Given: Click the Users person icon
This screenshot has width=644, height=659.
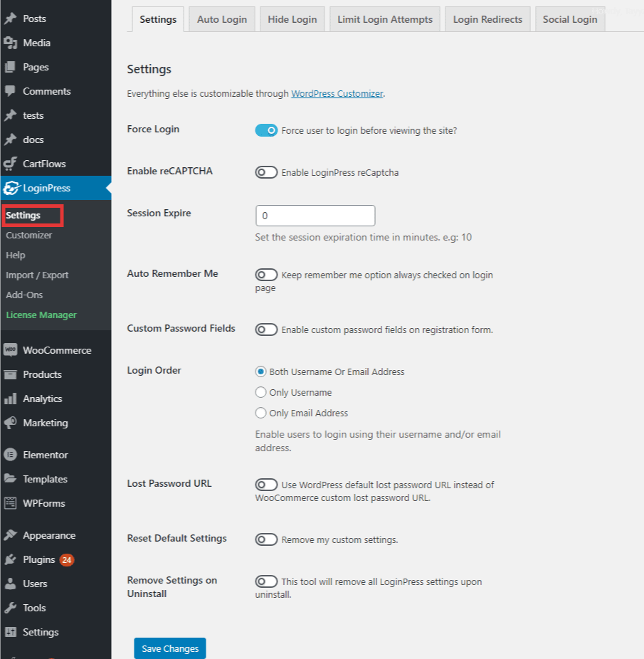Looking at the screenshot, I should click(10, 584).
